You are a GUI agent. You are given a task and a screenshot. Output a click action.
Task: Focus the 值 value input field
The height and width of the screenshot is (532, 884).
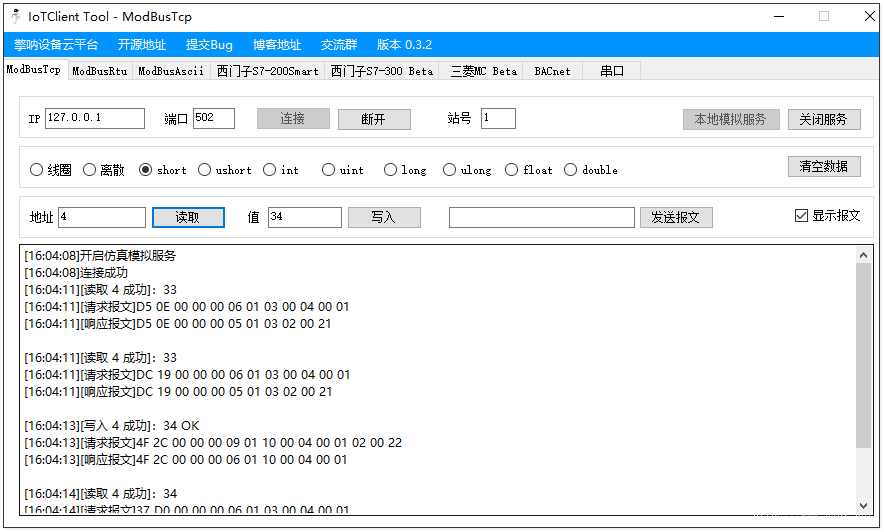305,218
